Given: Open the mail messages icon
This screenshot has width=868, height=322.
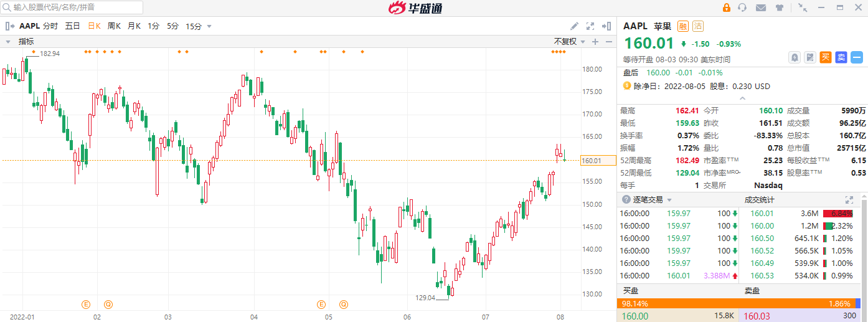Looking at the screenshot, I should pos(760,7).
